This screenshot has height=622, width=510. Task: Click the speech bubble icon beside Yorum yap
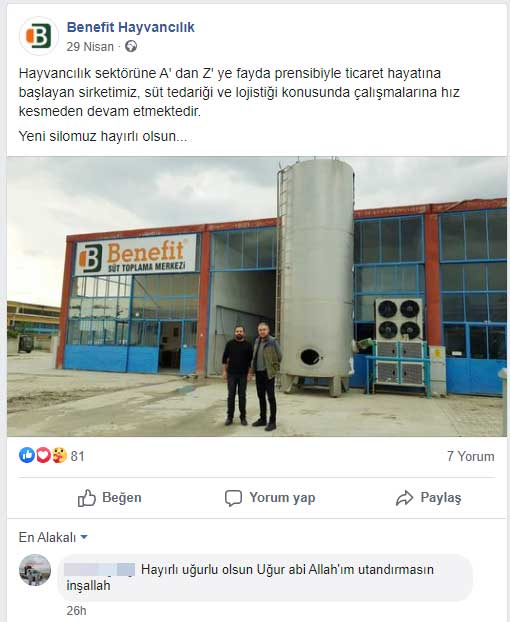pyautogui.click(x=233, y=498)
